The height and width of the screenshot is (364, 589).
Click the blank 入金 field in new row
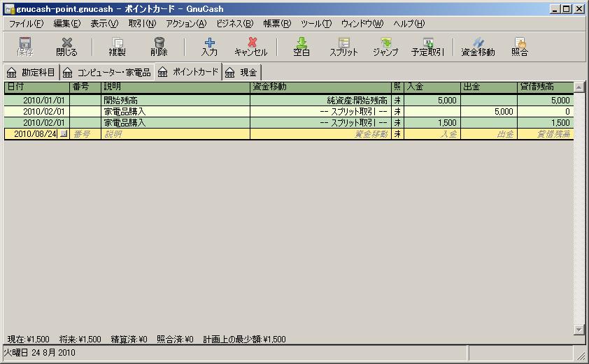[x=432, y=134]
